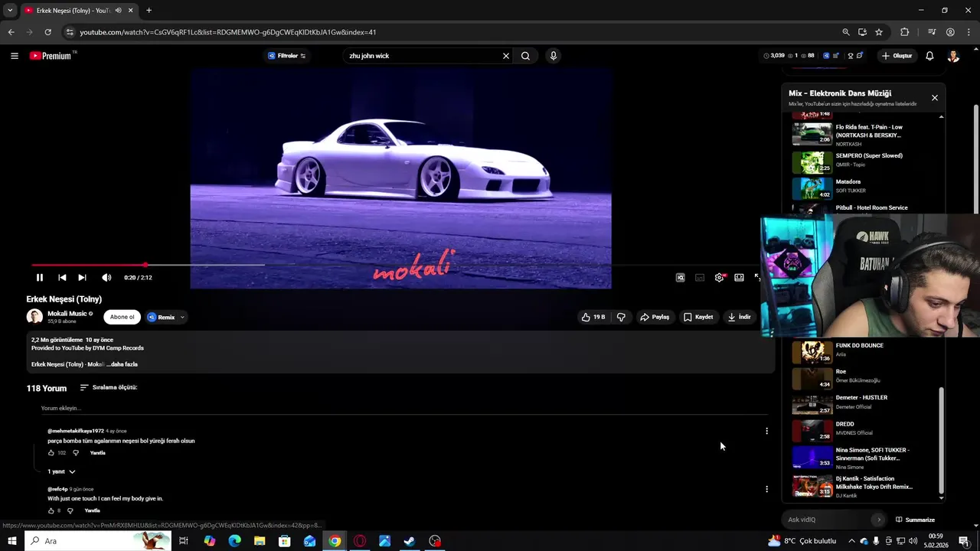This screenshot has height=551, width=980.
Task: Open the Chrome extensions puzzle icon
Action: point(904,32)
